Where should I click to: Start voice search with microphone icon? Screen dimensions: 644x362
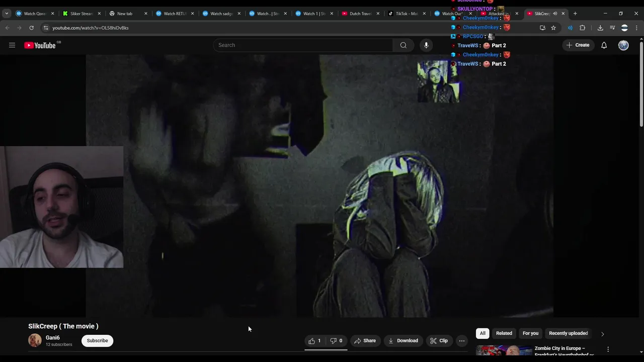click(x=426, y=45)
